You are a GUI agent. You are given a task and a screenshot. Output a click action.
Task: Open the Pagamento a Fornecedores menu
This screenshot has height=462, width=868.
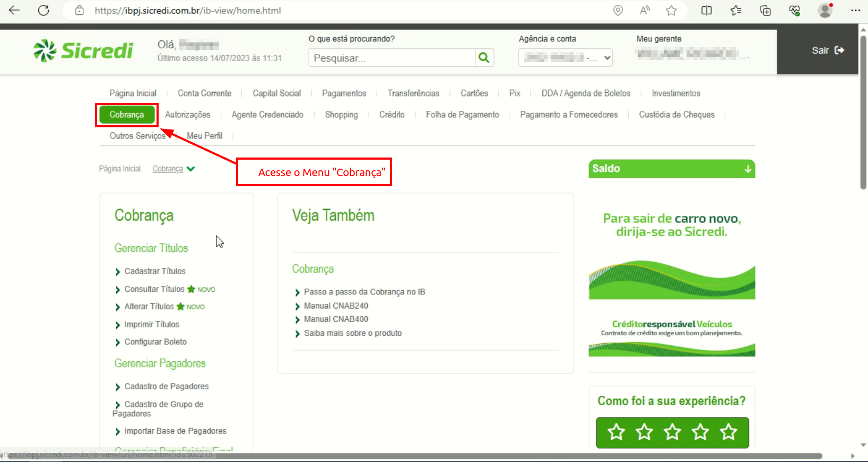tap(569, 115)
